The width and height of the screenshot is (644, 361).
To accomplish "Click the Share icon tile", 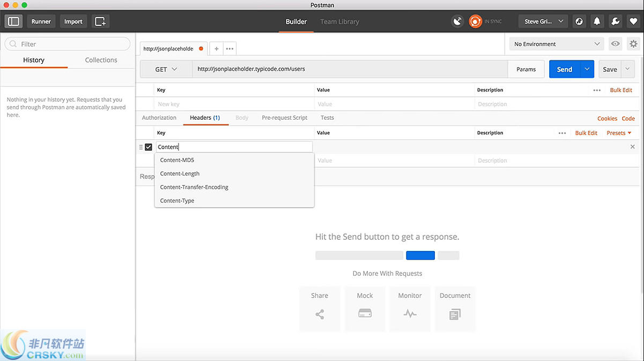I will 320,308.
